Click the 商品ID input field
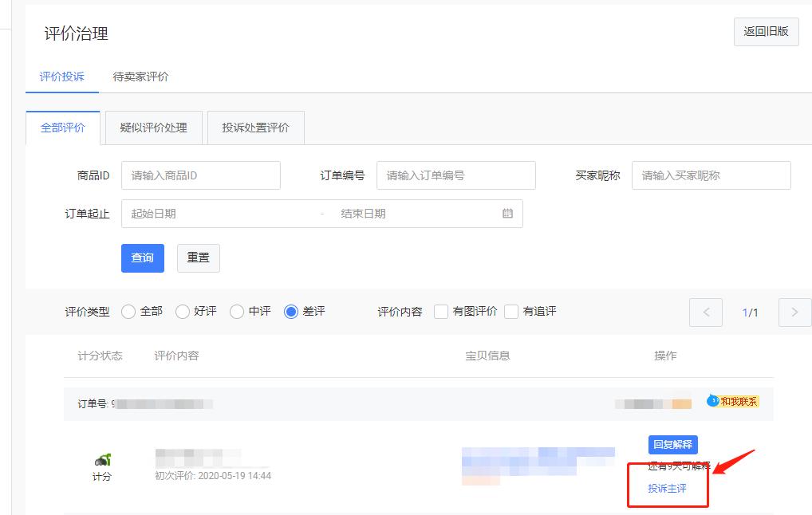The image size is (812, 515). tap(200, 175)
